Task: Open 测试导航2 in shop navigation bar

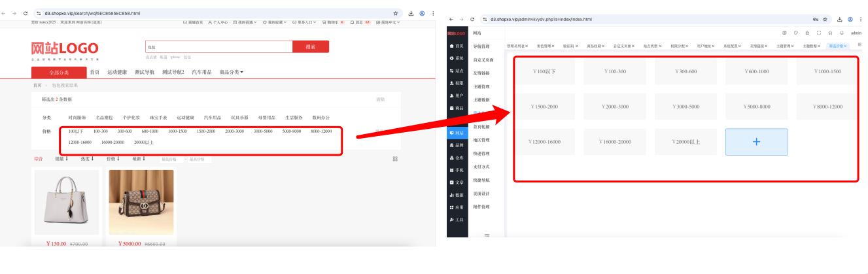Action: tap(173, 72)
